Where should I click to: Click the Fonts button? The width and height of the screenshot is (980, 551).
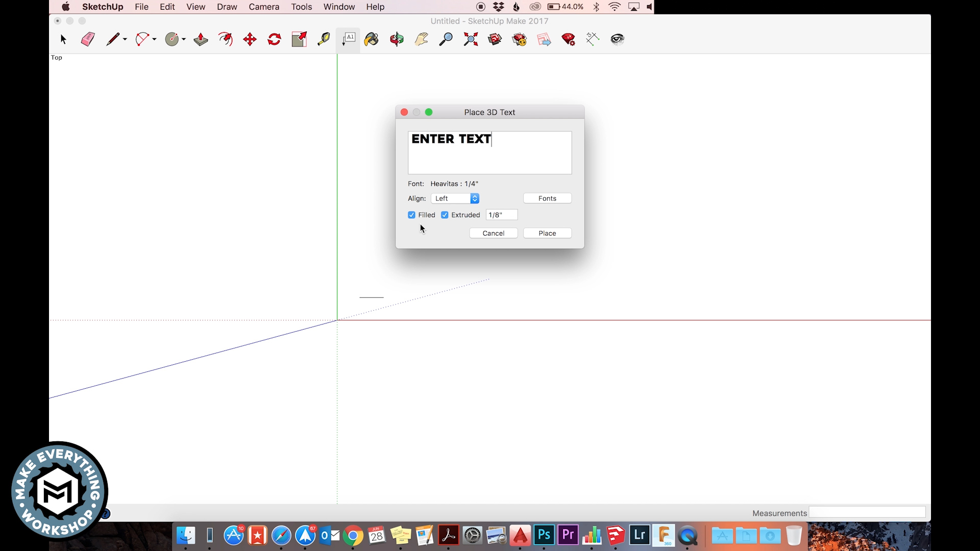547,198
